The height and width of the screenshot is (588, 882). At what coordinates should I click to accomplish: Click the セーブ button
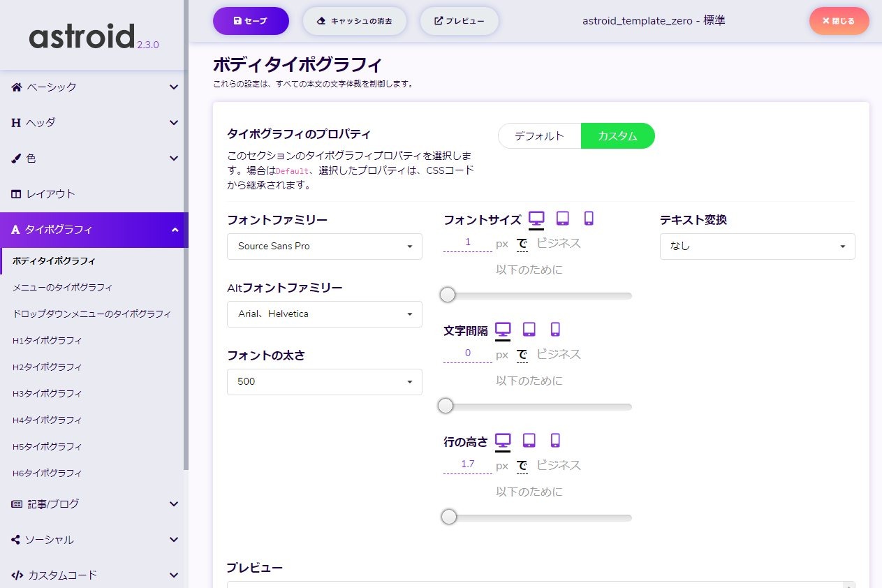coord(251,21)
